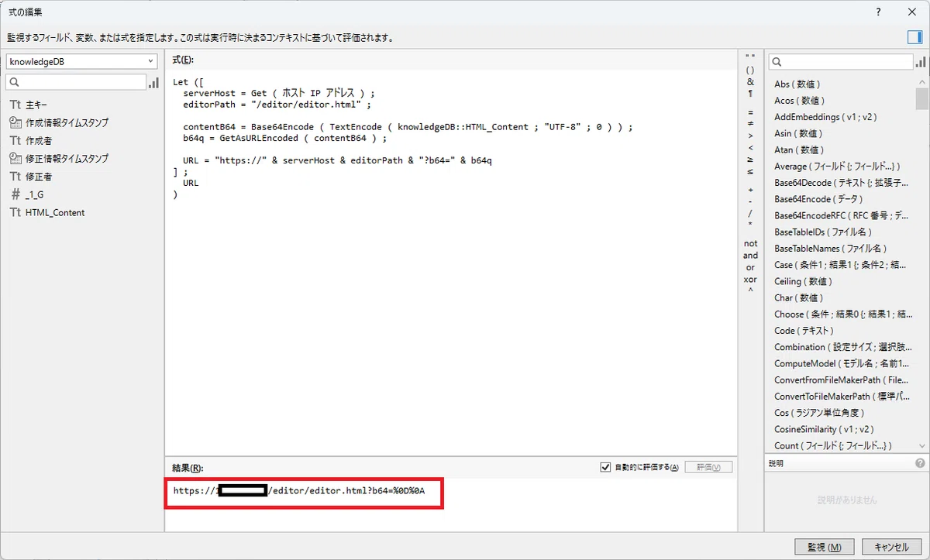Insert the greater-than operator

tap(750, 136)
